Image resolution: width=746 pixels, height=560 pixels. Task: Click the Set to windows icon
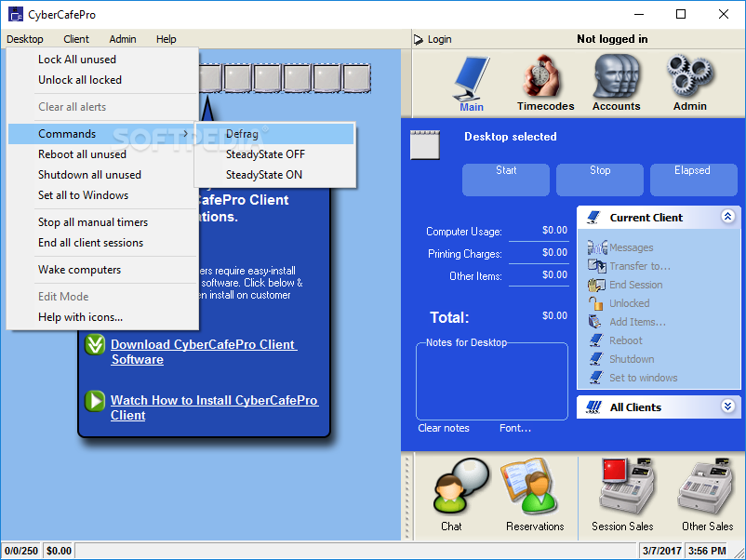tap(596, 378)
